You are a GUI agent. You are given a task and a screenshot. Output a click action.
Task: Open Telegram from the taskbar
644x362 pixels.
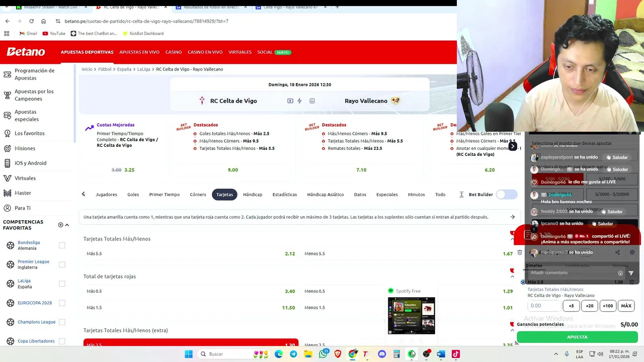293,354
